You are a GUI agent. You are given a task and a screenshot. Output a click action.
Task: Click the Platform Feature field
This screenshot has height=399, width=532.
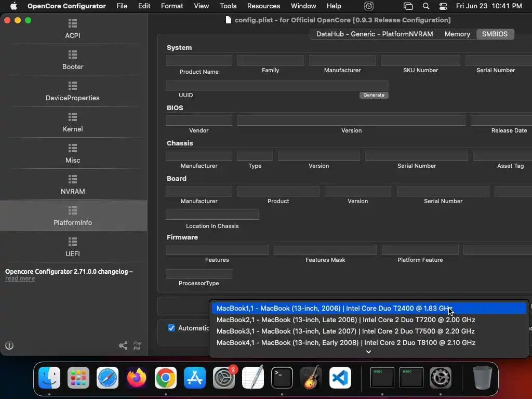[x=420, y=250]
